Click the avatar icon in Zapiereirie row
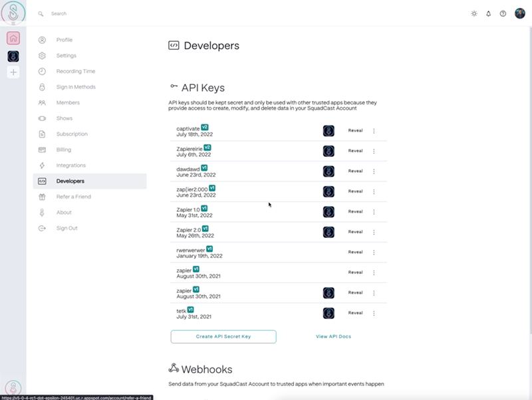 tap(329, 151)
